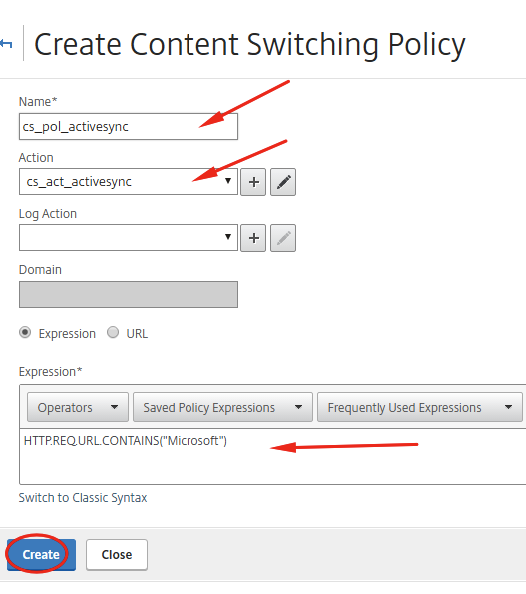Click inside the Expression text area
The image size is (526, 594).
pos(273,456)
